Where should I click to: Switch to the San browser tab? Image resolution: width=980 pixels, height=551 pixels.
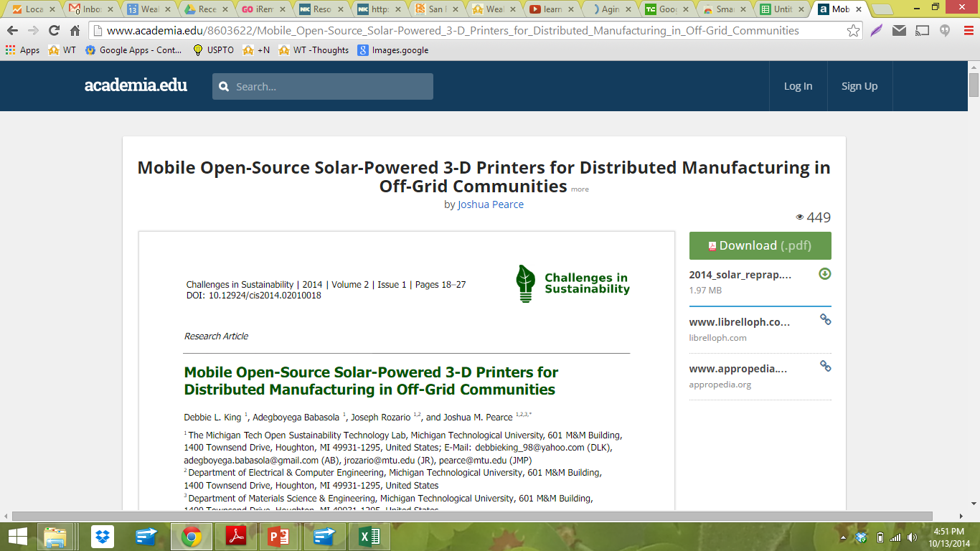435,9
